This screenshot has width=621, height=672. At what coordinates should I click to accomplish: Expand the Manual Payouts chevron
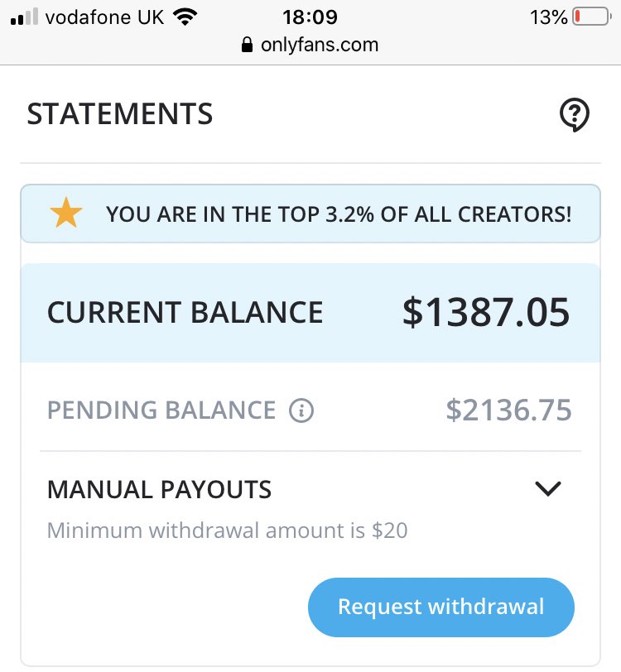pyautogui.click(x=548, y=489)
